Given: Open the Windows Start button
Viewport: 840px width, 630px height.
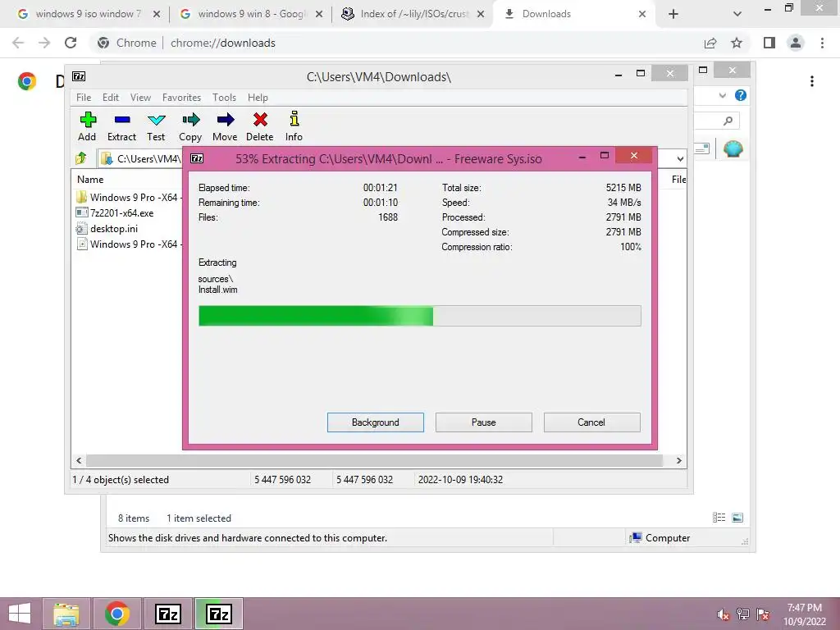Looking at the screenshot, I should click(20, 614).
